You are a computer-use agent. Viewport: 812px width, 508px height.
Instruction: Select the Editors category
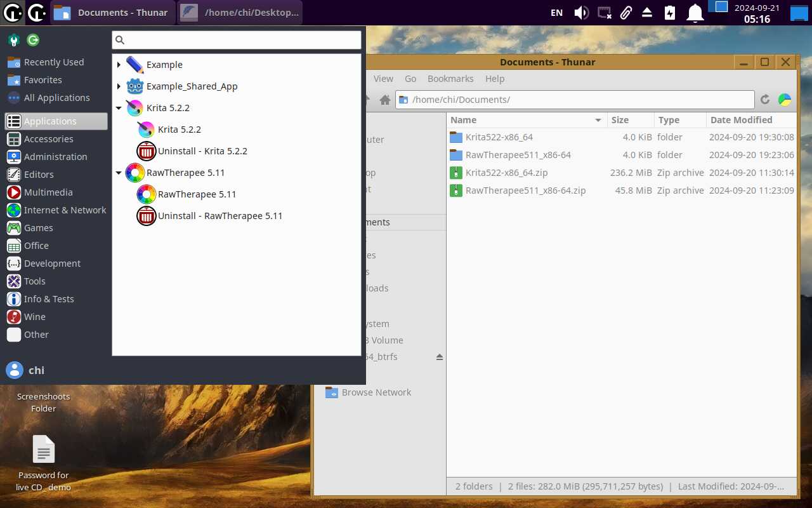(56, 175)
